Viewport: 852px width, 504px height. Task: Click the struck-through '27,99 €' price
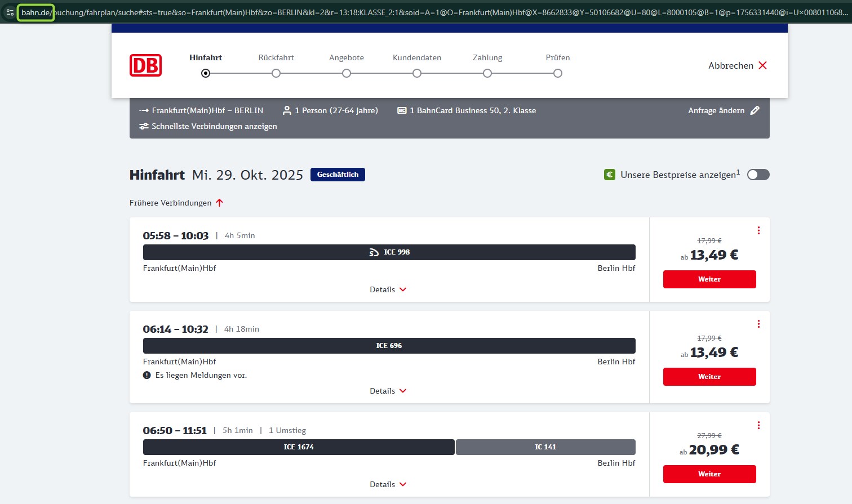click(709, 435)
